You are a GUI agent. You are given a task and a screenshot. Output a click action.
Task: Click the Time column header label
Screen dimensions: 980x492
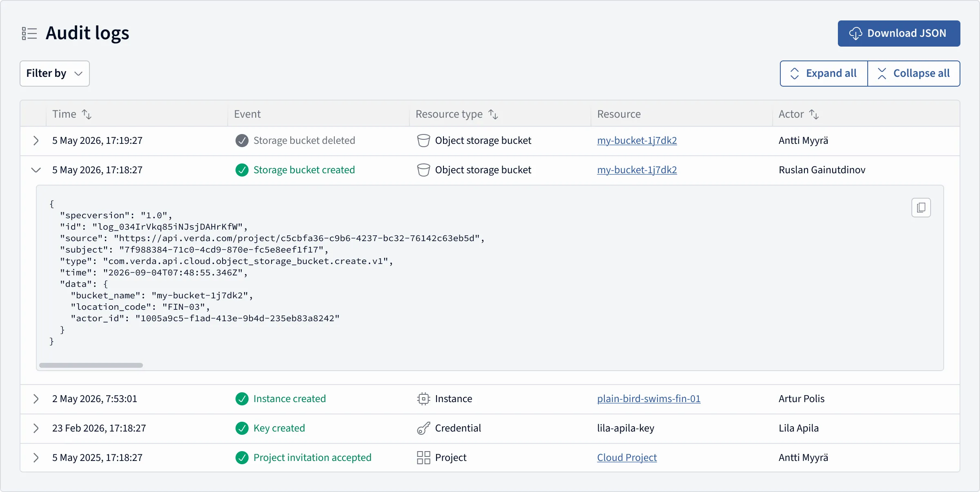64,114
